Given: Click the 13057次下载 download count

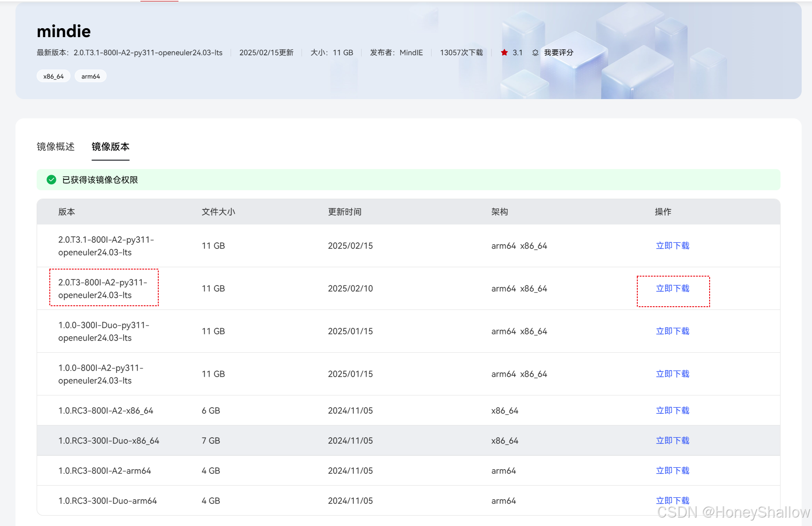Looking at the screenshot, I should pyautogui.click(x=461, y=53).
